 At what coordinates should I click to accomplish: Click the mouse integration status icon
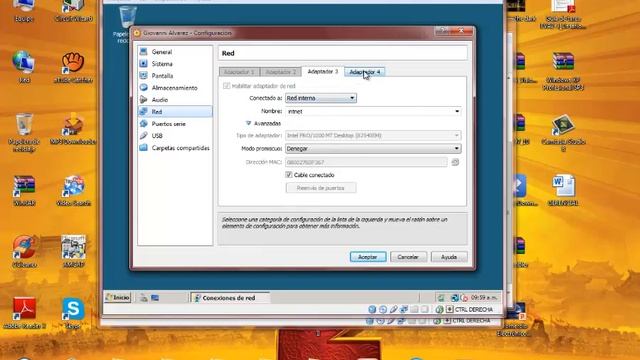[439, 309]
